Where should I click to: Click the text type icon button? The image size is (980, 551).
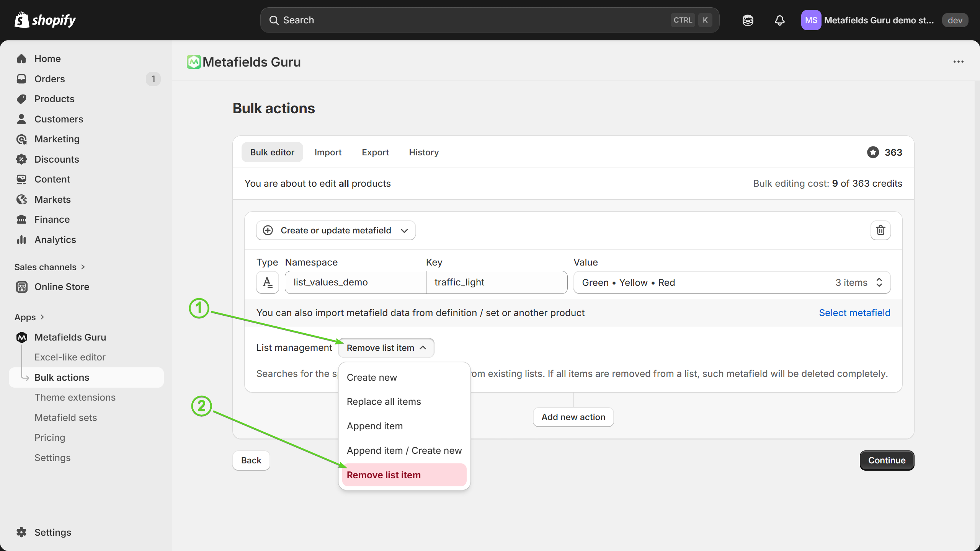[x=267, y=282]
